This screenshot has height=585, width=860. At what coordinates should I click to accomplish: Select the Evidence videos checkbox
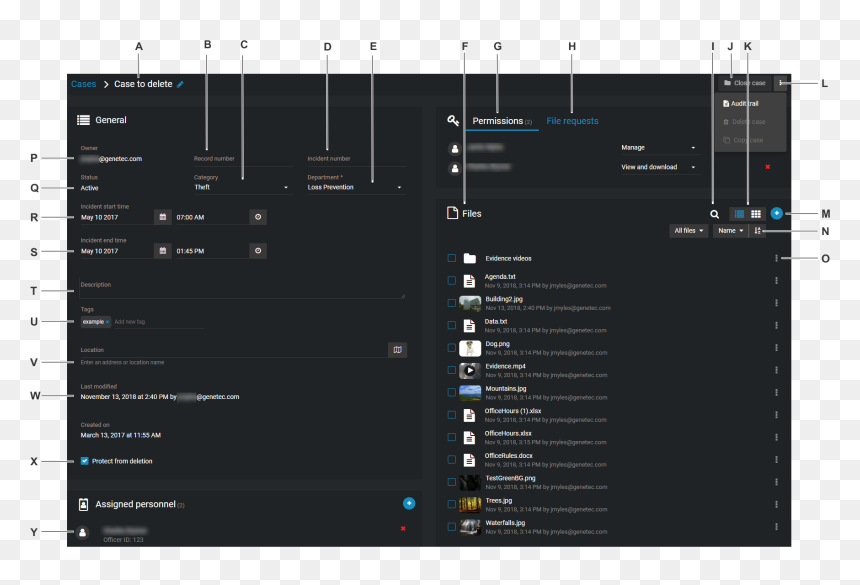[451, 258]
